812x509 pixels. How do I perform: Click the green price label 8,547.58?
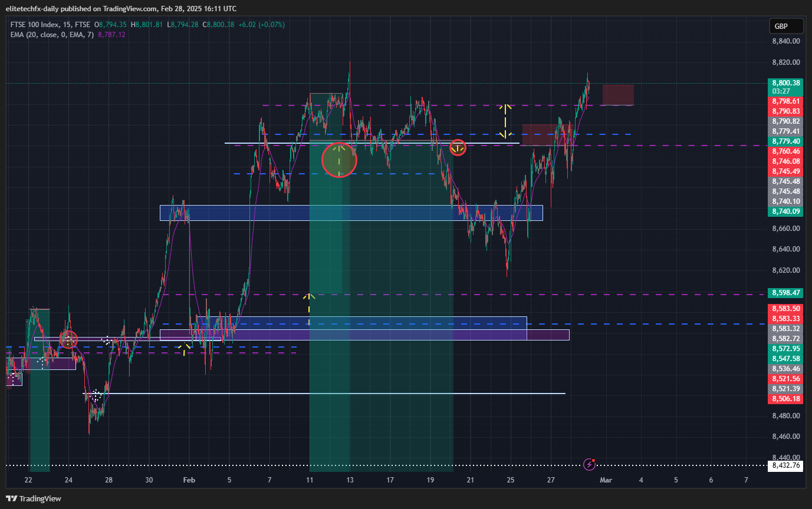click(x=785, y=359)
